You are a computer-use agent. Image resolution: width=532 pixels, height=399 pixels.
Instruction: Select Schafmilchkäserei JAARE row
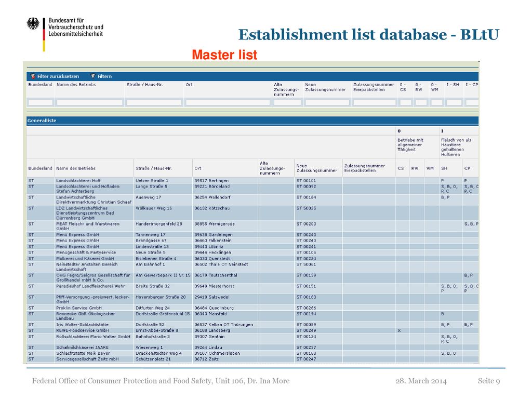pyautogui.click(x=252, y=348)
